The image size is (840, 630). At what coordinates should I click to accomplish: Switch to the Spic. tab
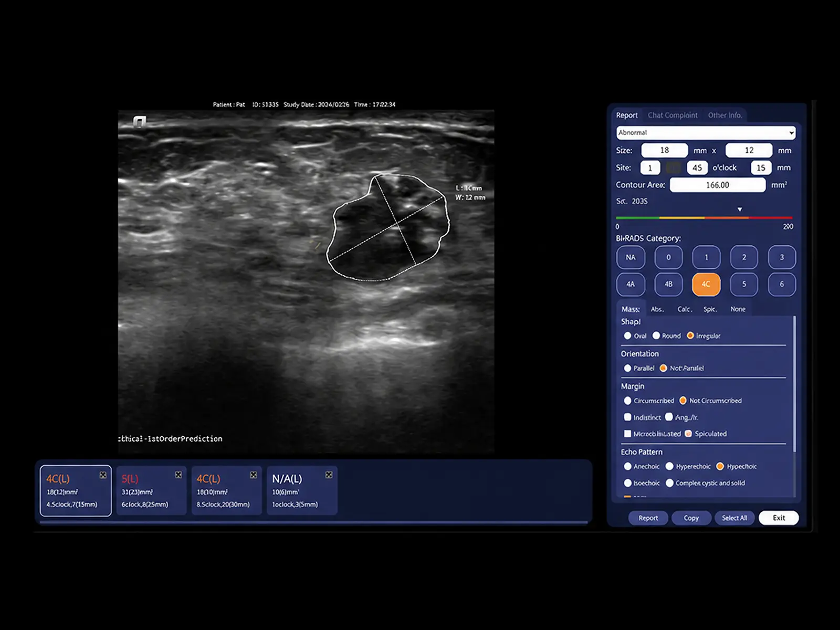coord(710,309)
